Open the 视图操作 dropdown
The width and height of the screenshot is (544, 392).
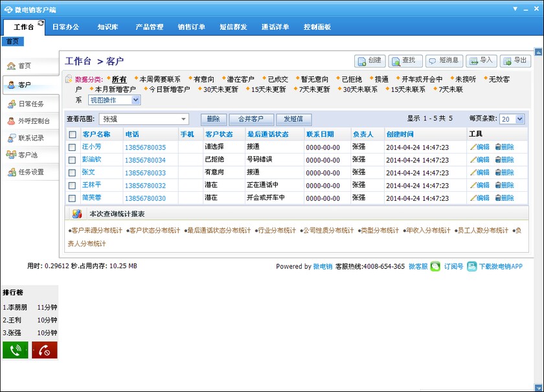pos(114,100)
